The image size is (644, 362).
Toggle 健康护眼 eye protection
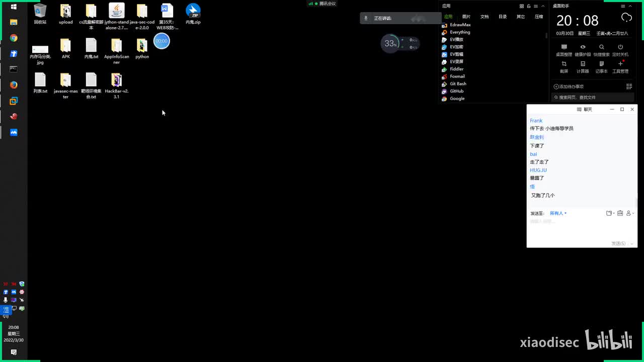click(x=583, y=50)
